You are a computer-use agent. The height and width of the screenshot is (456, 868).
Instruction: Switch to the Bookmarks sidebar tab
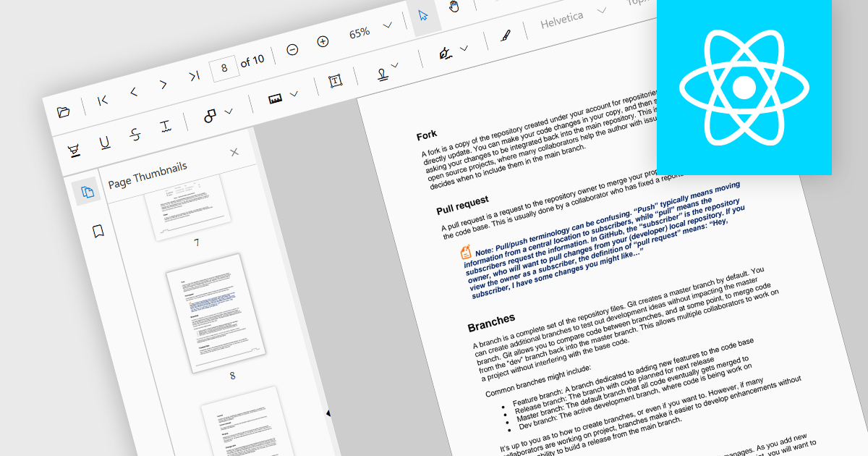click(99, 232)
